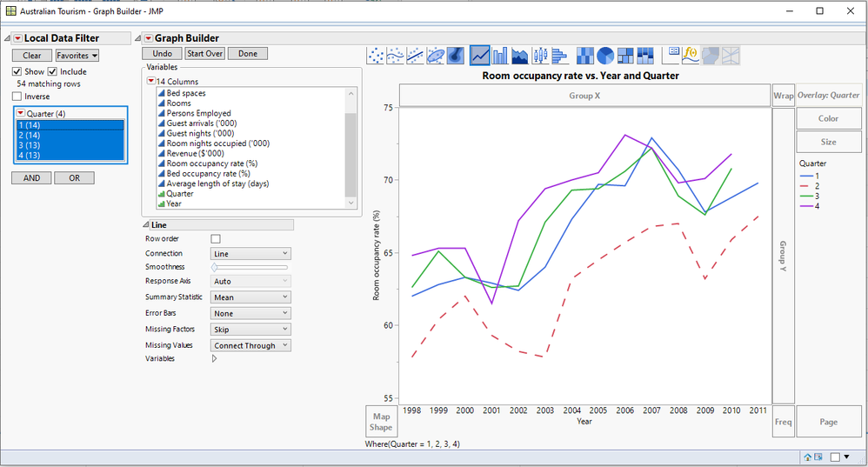Select Quarter value 3 (13) in filter
Viewport: 868px width, 467px height.
(x=70, y=145)
